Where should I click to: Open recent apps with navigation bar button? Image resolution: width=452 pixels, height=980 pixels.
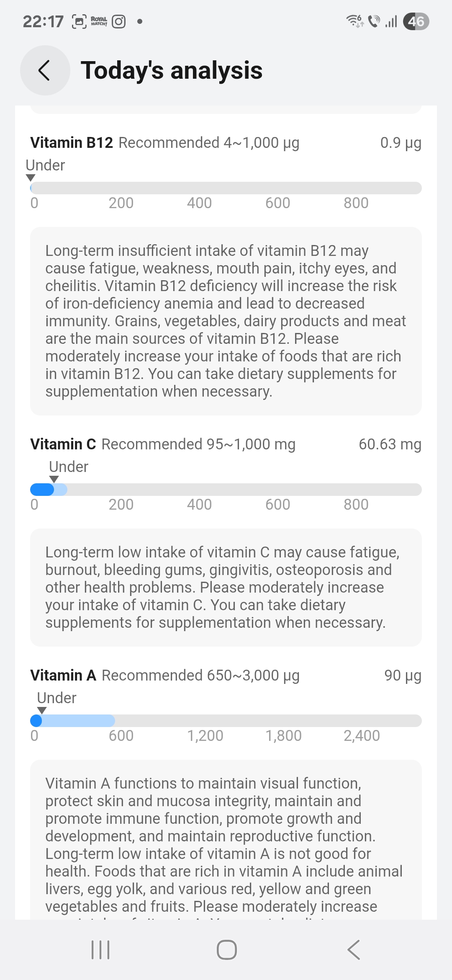(100, 949)
